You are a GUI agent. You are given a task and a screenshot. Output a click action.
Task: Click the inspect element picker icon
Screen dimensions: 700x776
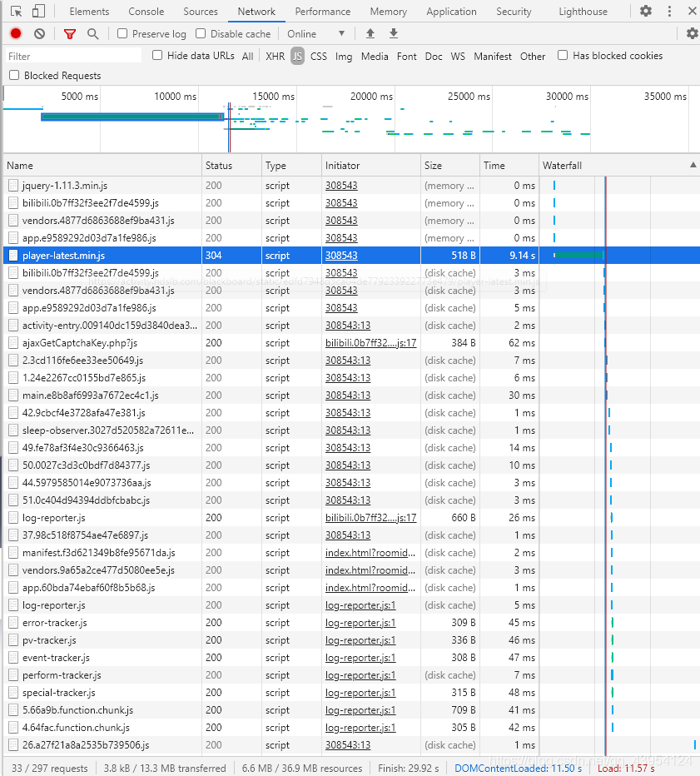[16, 11]
